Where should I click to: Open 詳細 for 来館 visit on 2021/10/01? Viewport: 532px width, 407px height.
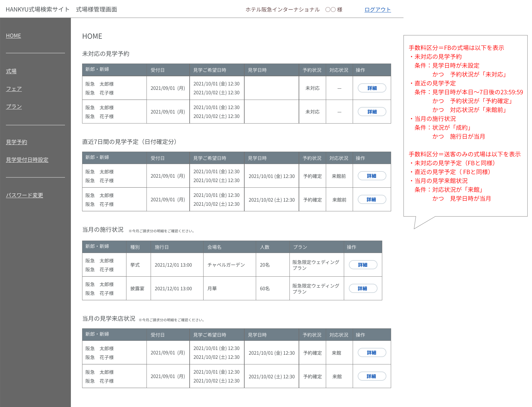tap(372, 353)
